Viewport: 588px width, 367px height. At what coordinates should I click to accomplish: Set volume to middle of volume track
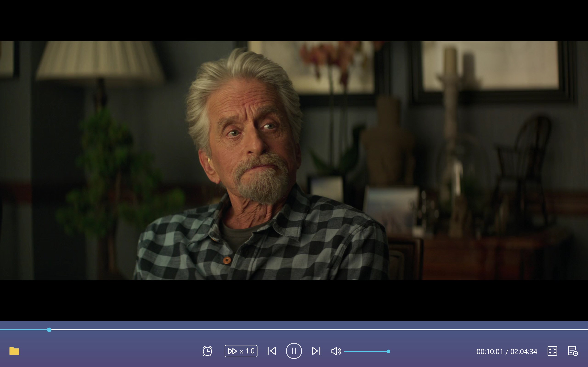click(366, 351)
